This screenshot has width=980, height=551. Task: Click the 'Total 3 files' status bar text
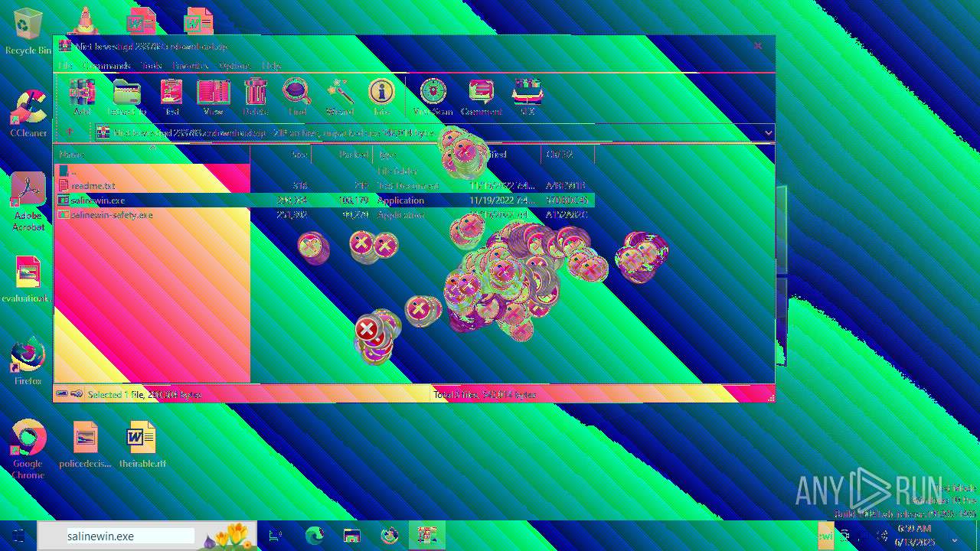[x=485, y=394]
